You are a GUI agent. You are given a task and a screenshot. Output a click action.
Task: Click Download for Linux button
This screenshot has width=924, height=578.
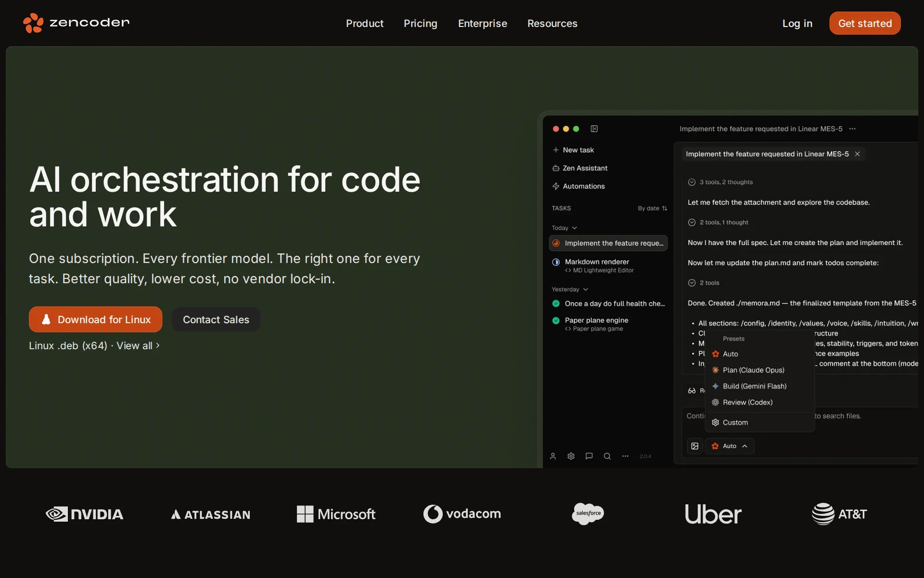[x=95, y=319]
